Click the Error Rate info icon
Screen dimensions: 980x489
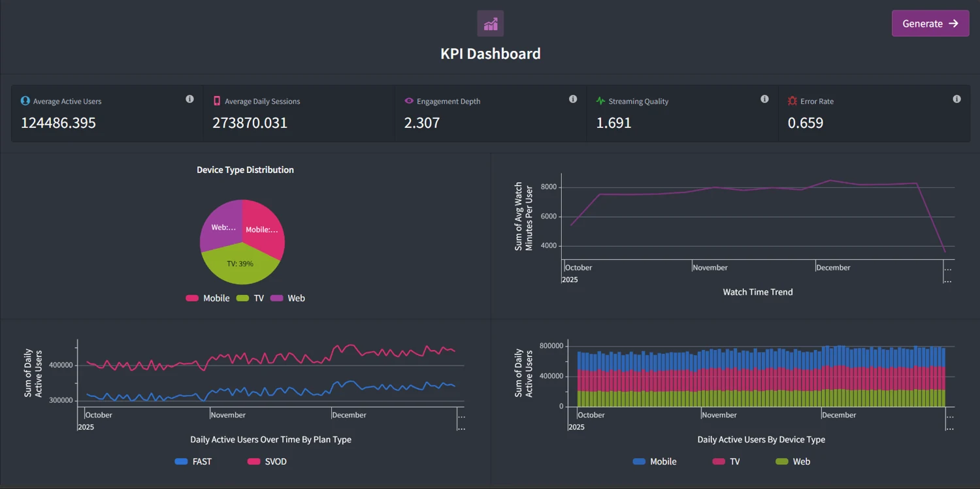click(x=956, y=99)
